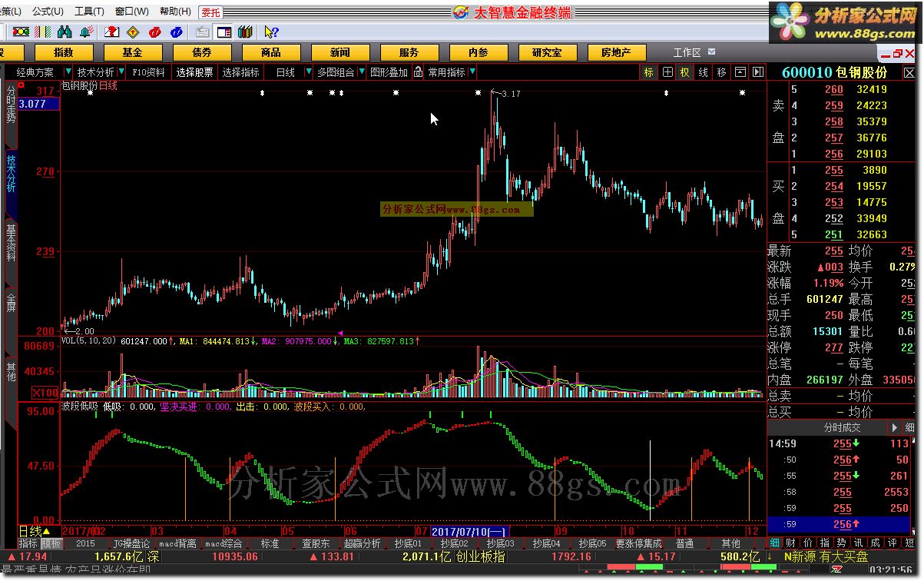Open the 新闻 category button
924x581 pixels.
pos(340,52)
